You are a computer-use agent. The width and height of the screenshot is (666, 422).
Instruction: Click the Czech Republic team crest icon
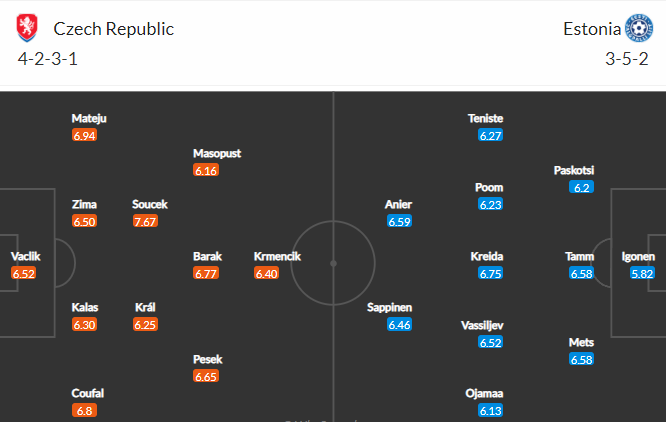[x=27, y=28]
